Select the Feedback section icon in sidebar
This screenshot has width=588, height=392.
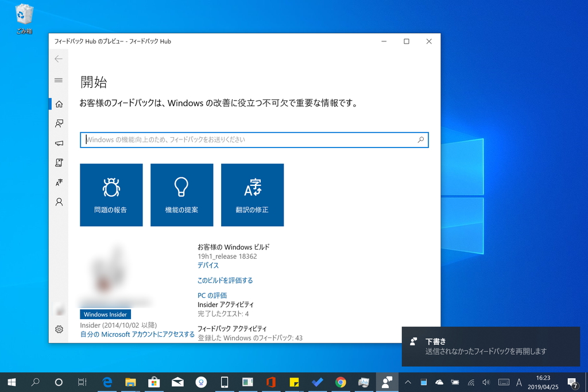58,123
